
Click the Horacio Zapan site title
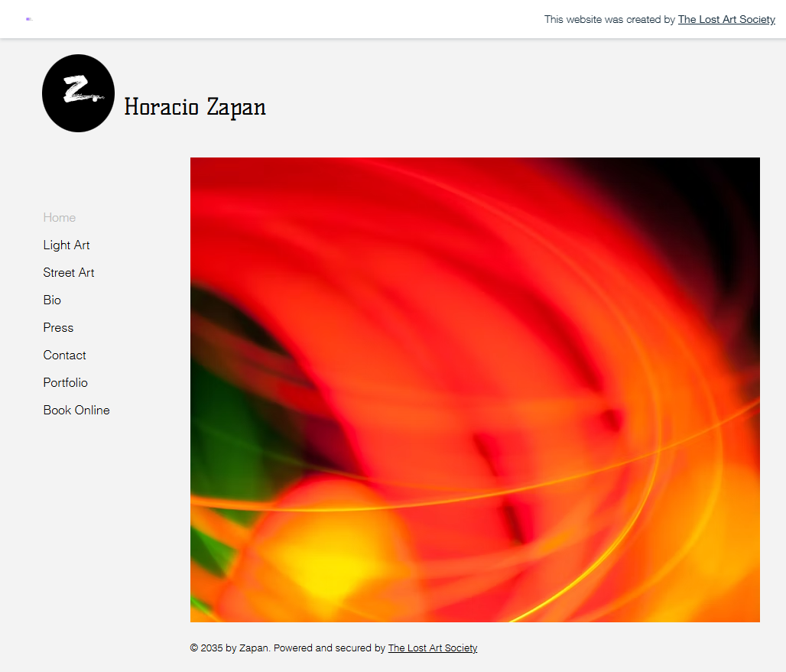pos(195,107)
